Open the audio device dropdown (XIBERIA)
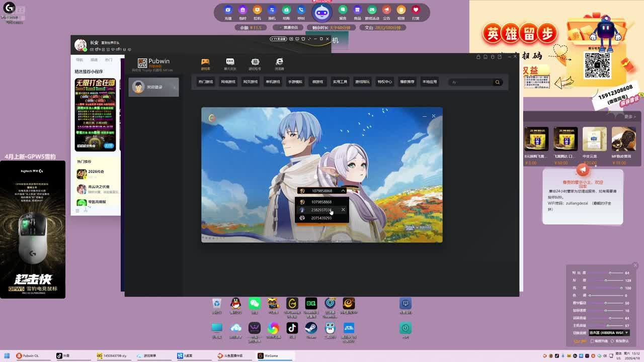This screenshot has width=644, height=362. pyautogui.click(x=609, y=333)
